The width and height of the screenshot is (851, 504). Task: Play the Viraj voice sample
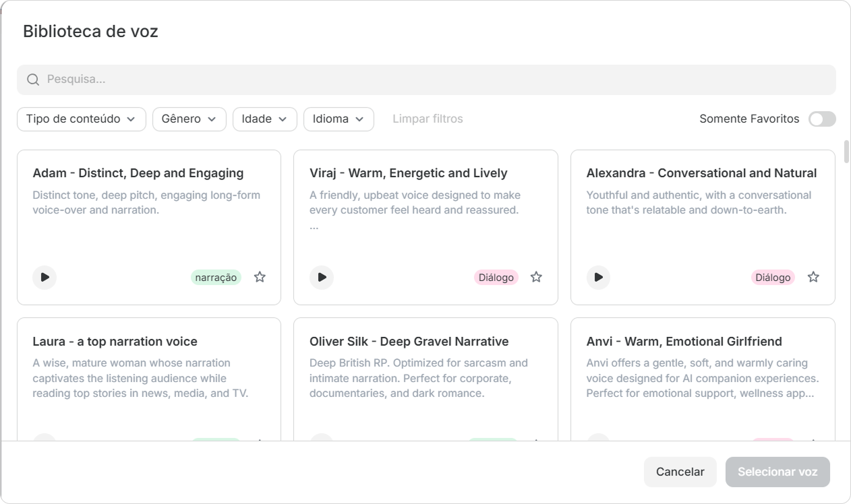click(x=322, y=277)
